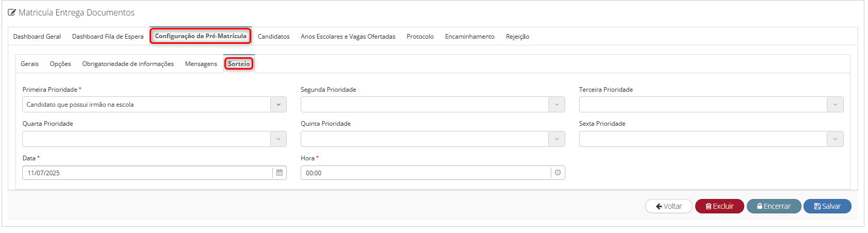Switch to Obrigatoriedade de informações sub-tab
This screenshot has width=868, height=233.
tap(128, 64)
